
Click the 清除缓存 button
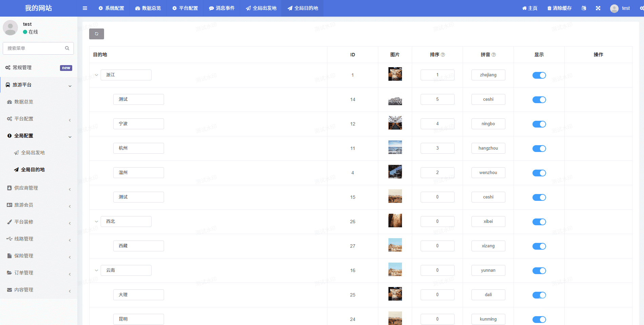pyautogui.click(x=559, y=8)
